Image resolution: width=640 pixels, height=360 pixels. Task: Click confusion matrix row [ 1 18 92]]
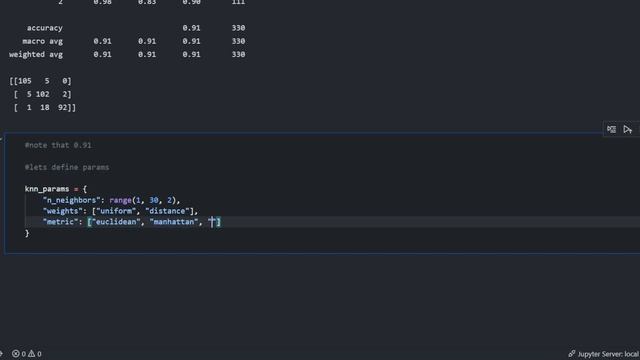tap(45, 107)
